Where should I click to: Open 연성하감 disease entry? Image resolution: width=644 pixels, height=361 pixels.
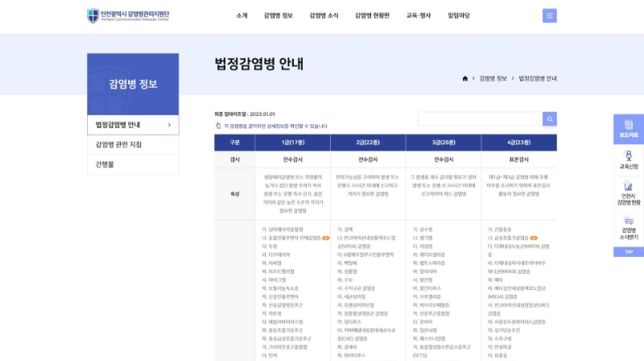(500, 347)
